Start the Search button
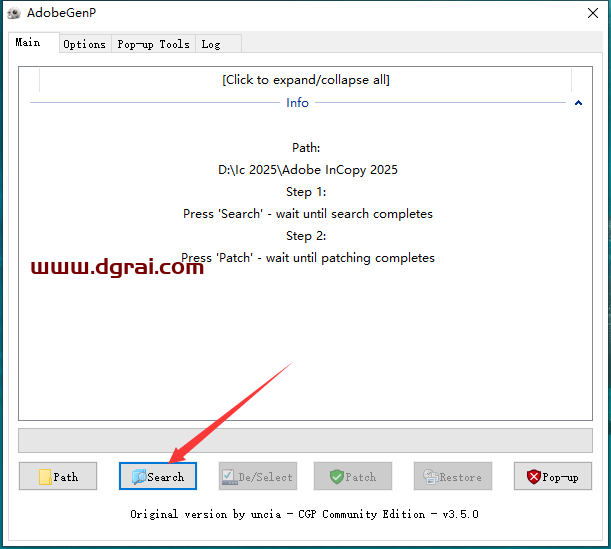 [x=158, y=476]
